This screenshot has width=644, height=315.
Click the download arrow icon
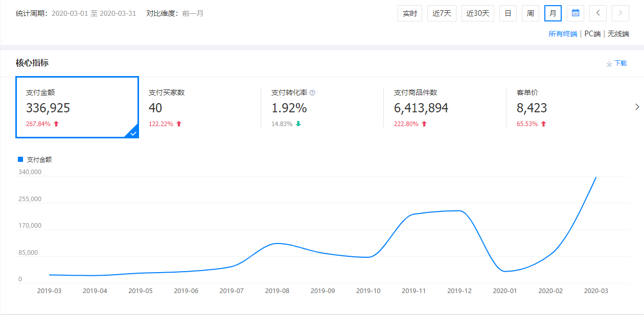[609, 63]
